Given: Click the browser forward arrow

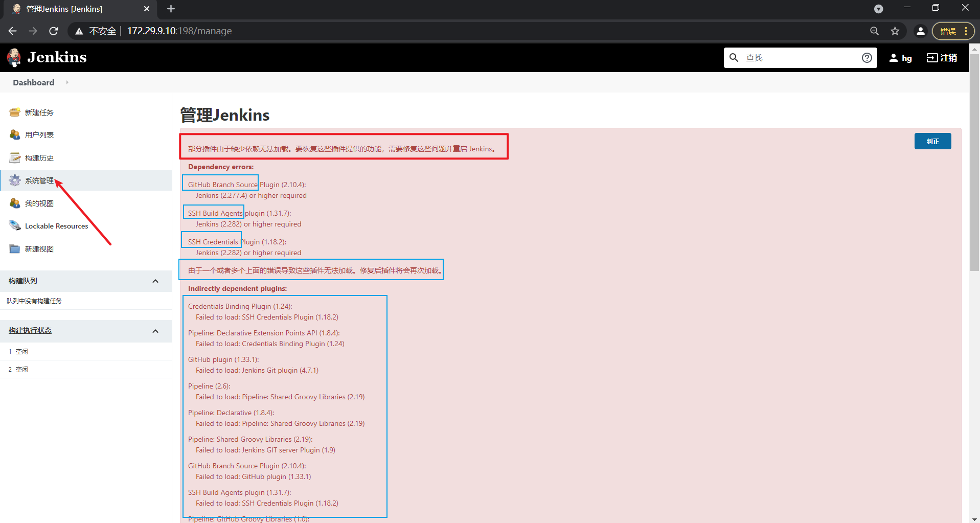Looking at the screenshot, I should (x=33, y=31).
